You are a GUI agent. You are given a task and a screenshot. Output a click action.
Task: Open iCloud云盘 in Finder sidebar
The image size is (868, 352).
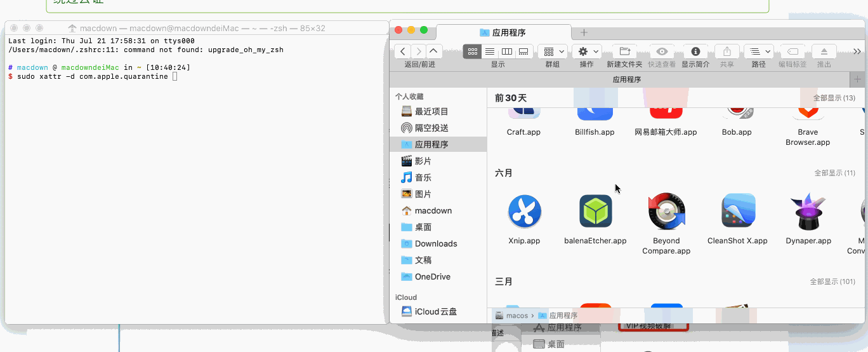438,311
